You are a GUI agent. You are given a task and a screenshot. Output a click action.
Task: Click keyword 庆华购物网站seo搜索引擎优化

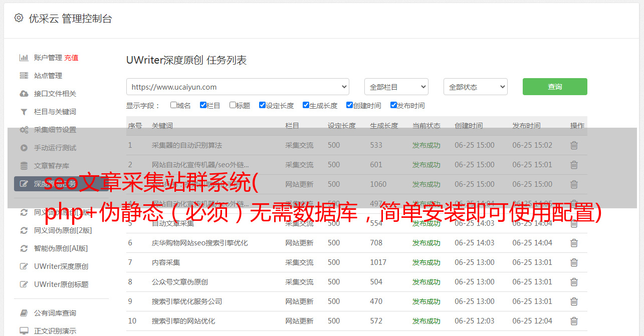200,243
